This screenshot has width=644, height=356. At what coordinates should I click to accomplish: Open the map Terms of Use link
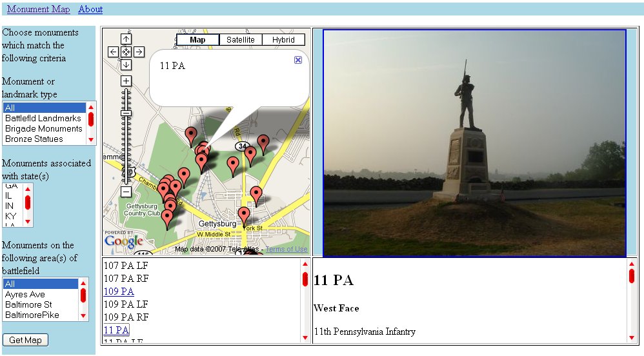(287, 249)
